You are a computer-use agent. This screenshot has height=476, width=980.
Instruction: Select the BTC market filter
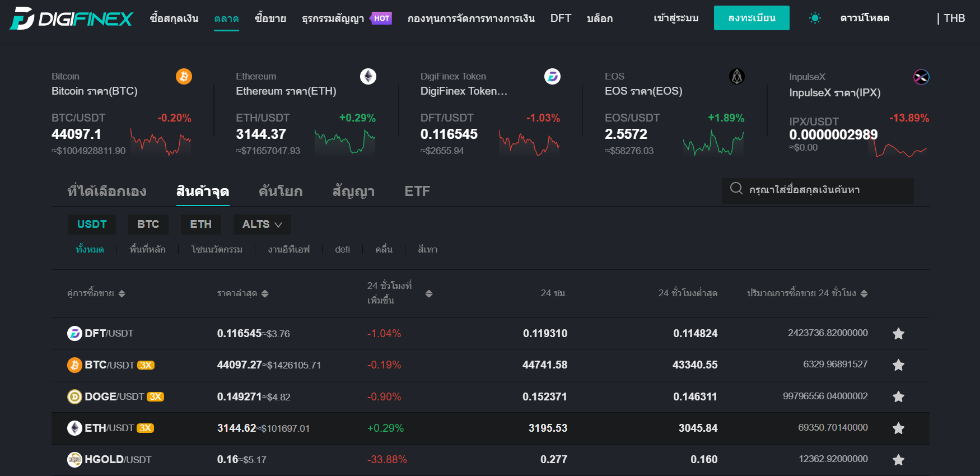(148, 225)
